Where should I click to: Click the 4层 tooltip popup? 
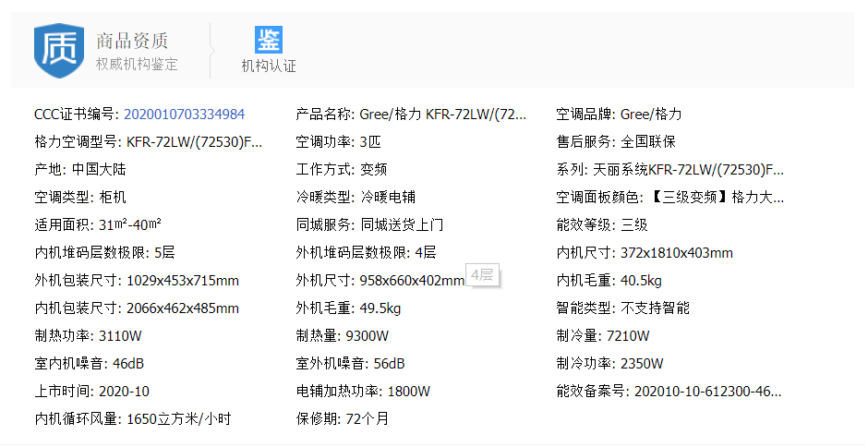coord(483,274)
